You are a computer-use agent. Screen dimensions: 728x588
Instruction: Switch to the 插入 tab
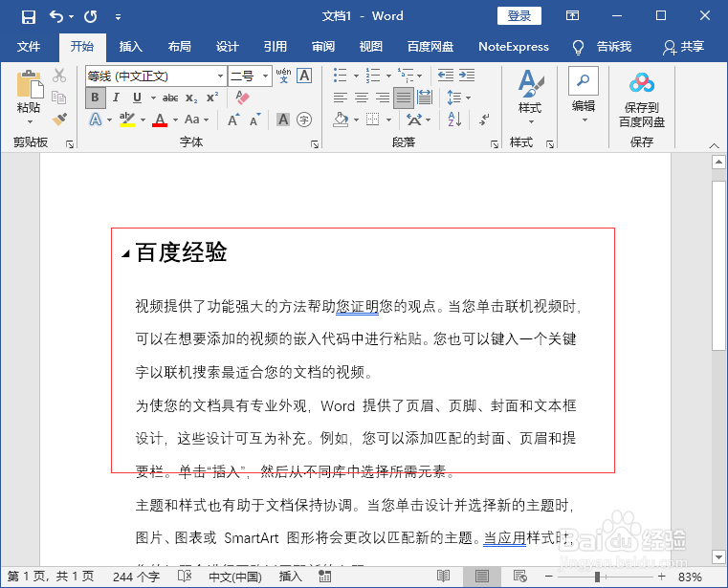pyautogui.click(x=130, y=47)
